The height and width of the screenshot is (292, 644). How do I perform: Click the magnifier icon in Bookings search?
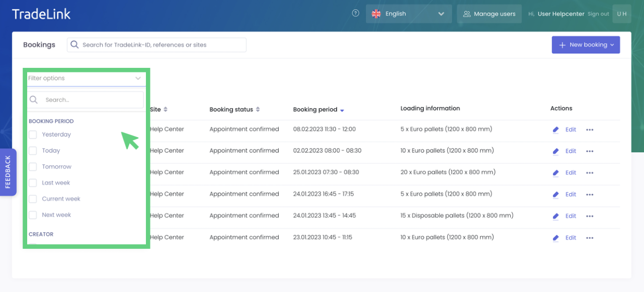pos(74,45)
